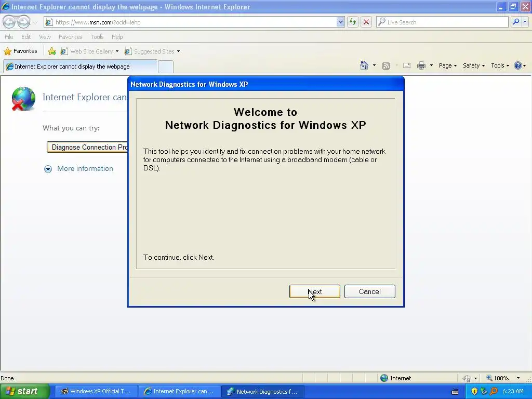The image size is (532, 399).
Task: Click the Home icon in command bar
Action: click(x=364, y=65)
